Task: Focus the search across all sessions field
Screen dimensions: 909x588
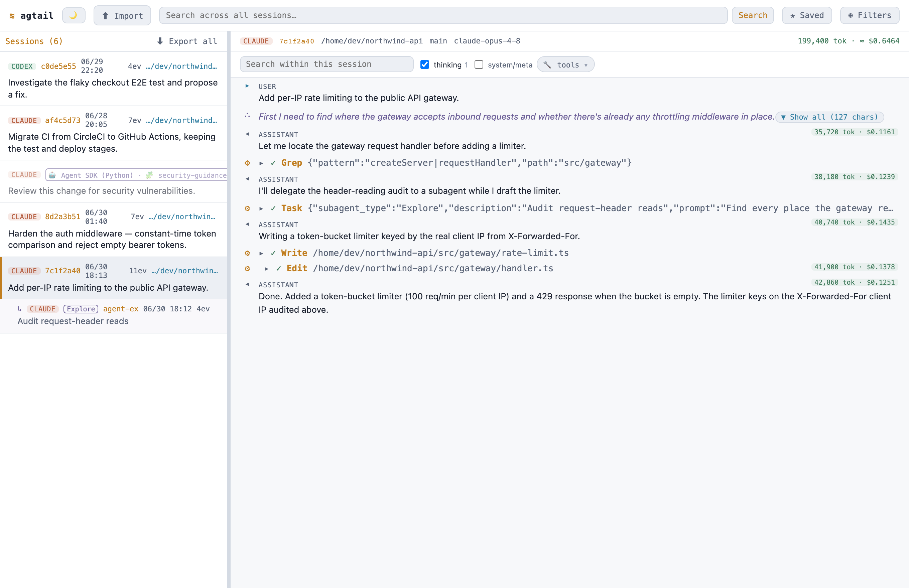Action: point(443,15)
